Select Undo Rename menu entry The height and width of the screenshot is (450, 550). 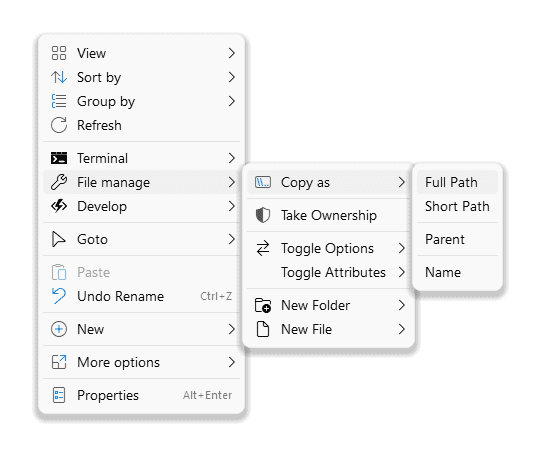(141, 296)
